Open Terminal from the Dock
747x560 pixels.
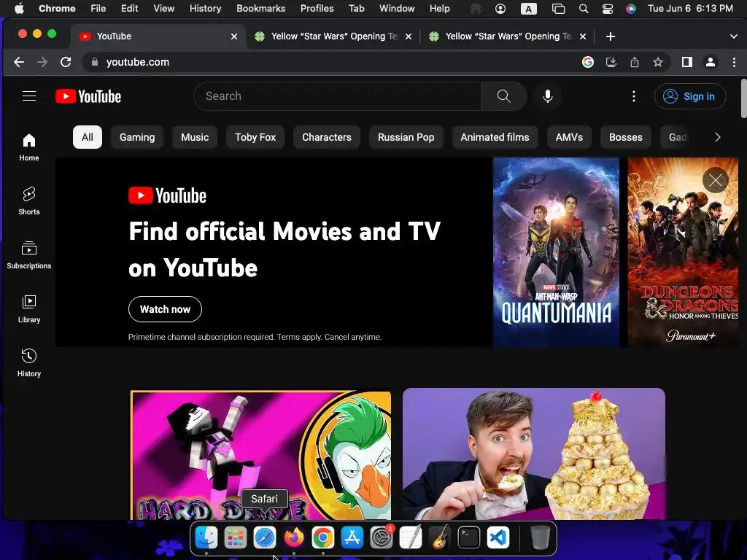click(469, 537)
